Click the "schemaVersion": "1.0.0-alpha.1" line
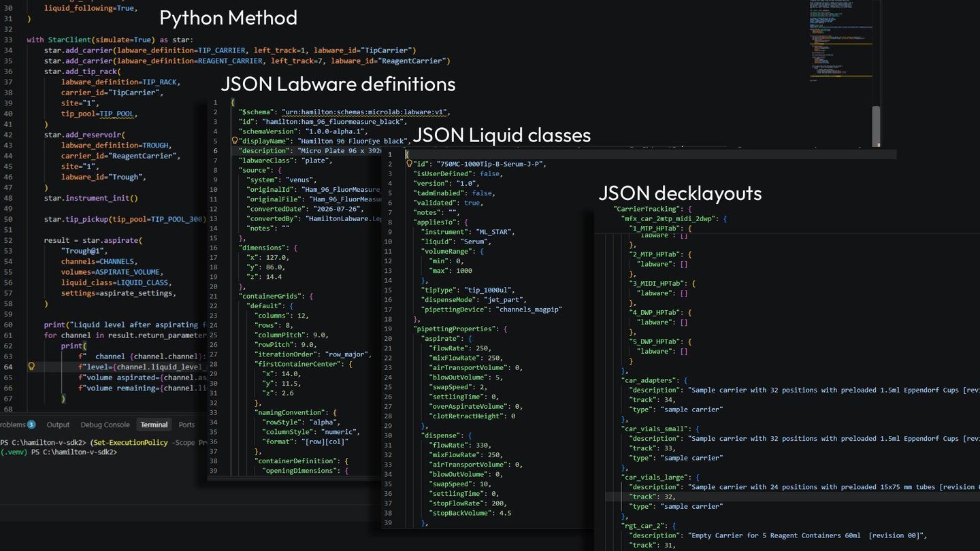The height and width of the screenshot is (551, 980). 303,131
